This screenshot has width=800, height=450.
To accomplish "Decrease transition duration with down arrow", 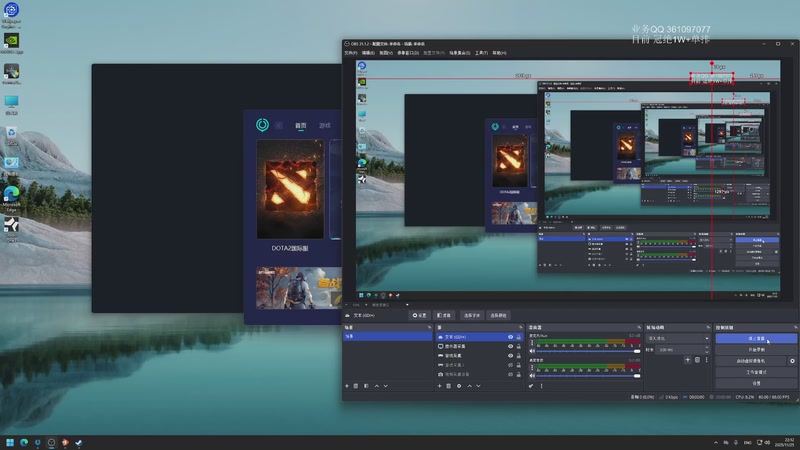I will click(x=707, y=352).
